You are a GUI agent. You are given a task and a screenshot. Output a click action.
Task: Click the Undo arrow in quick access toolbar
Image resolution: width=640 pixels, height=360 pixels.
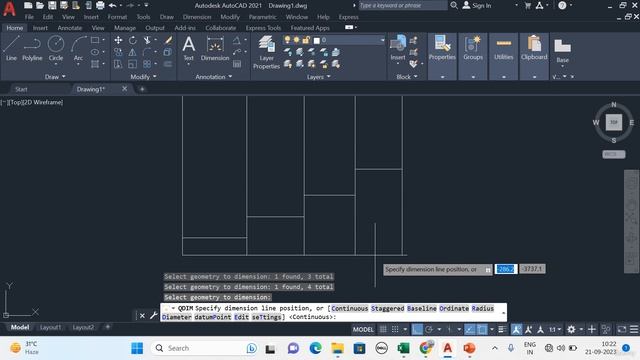pos(113,5)
